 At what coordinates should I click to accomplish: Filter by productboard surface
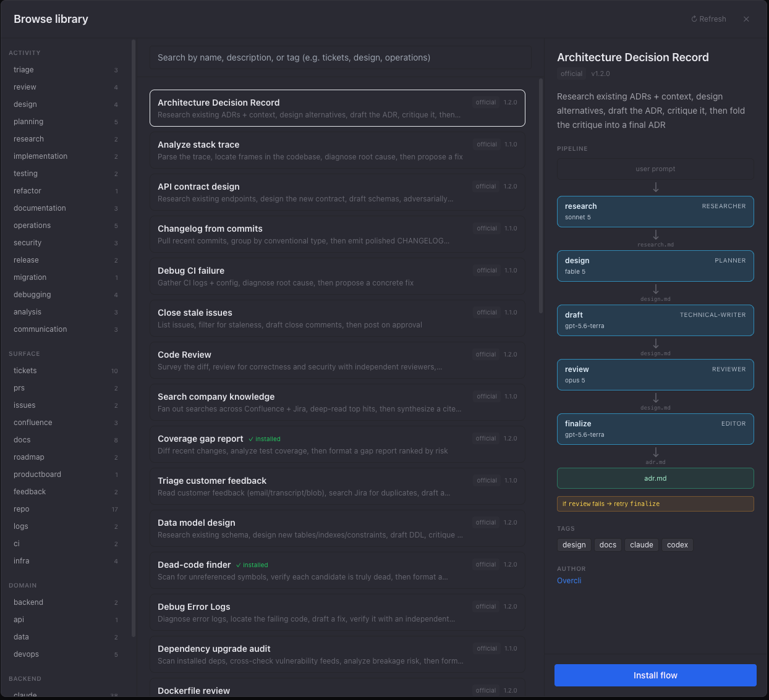click(x=66, y=474)
